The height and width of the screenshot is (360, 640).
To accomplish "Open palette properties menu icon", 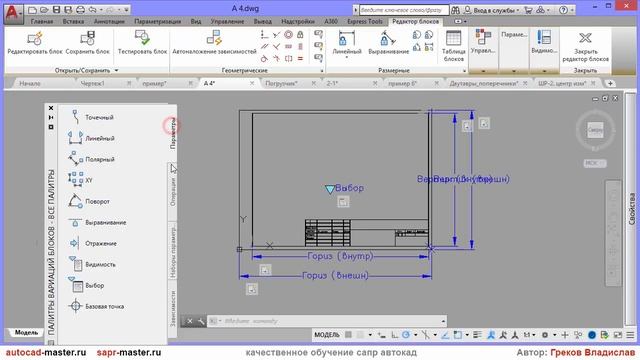I will pos(51,127).
